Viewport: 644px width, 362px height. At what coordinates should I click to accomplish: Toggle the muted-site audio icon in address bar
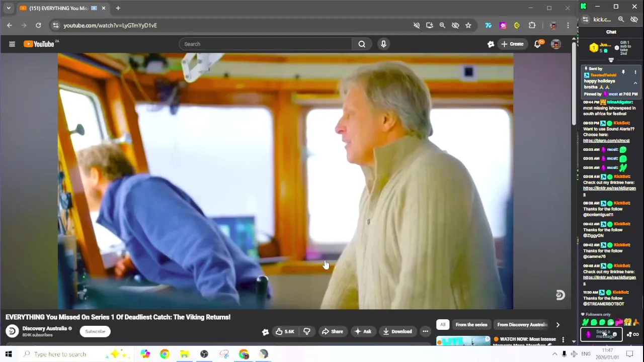(x=417, y=25)
